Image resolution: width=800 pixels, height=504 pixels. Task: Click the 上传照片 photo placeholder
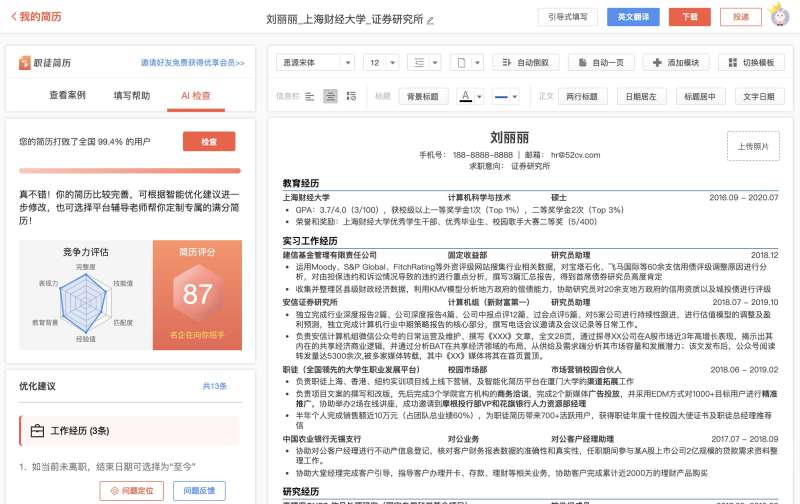[x=752, y=146]
